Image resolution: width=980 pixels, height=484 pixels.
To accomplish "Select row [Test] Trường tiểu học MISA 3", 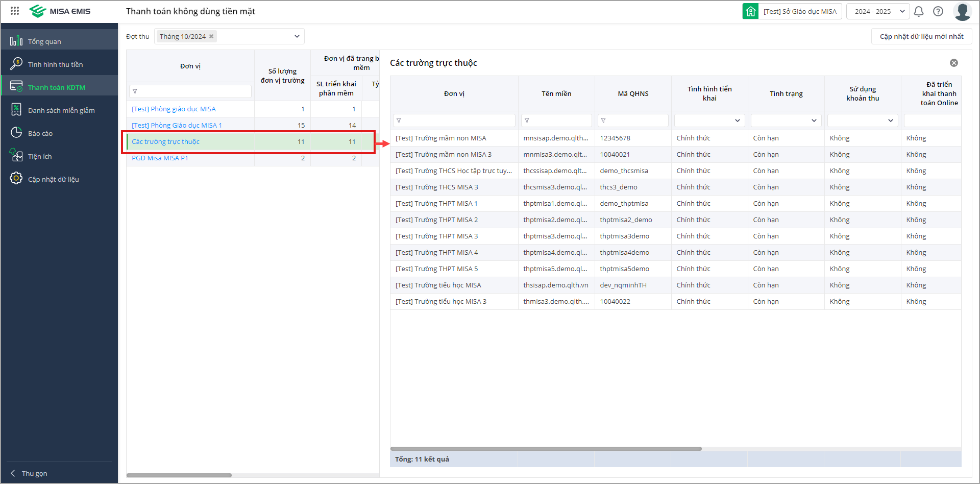I will [676, 302].
